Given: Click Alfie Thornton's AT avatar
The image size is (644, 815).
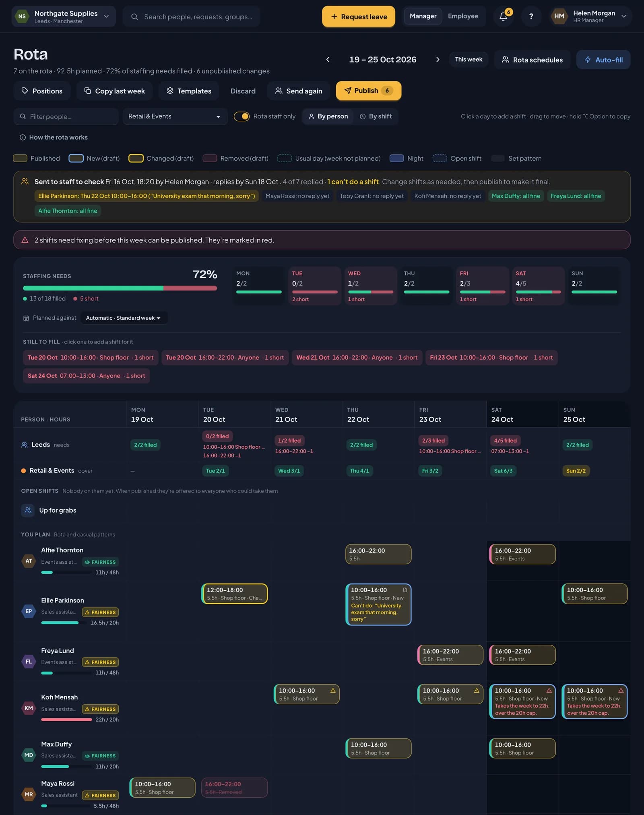Looking at the screenshot, I should [29, 561].
